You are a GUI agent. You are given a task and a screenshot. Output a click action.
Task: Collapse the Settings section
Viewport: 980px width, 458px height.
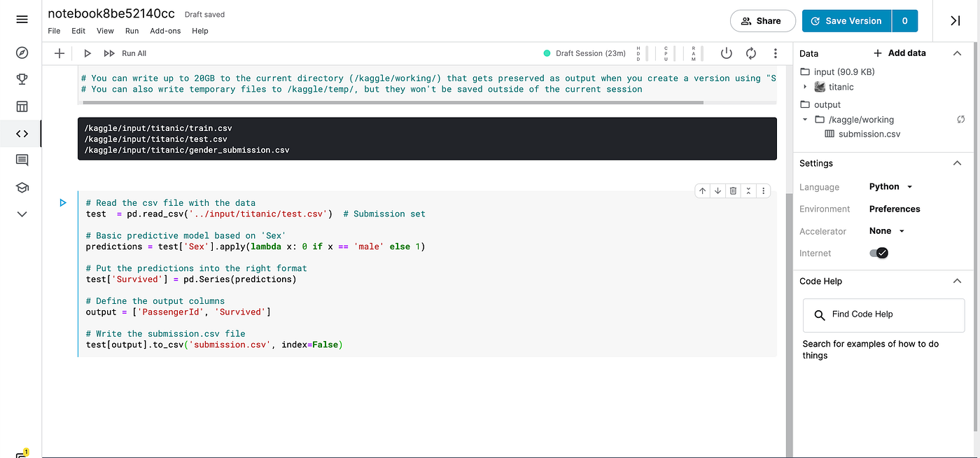point(958,162)
